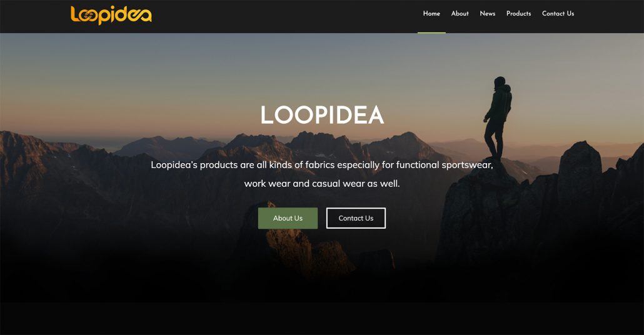Viewport: 644px width, 335px height.
Task: Open Contact Us in the header menu
Action: pyautogui.click(x=558, y=14)
